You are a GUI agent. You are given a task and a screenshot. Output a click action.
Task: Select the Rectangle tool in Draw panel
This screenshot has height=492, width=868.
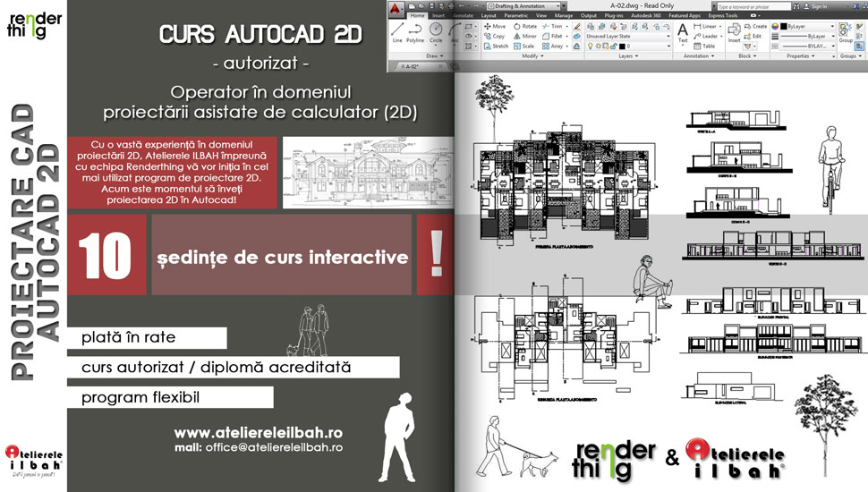468,26
